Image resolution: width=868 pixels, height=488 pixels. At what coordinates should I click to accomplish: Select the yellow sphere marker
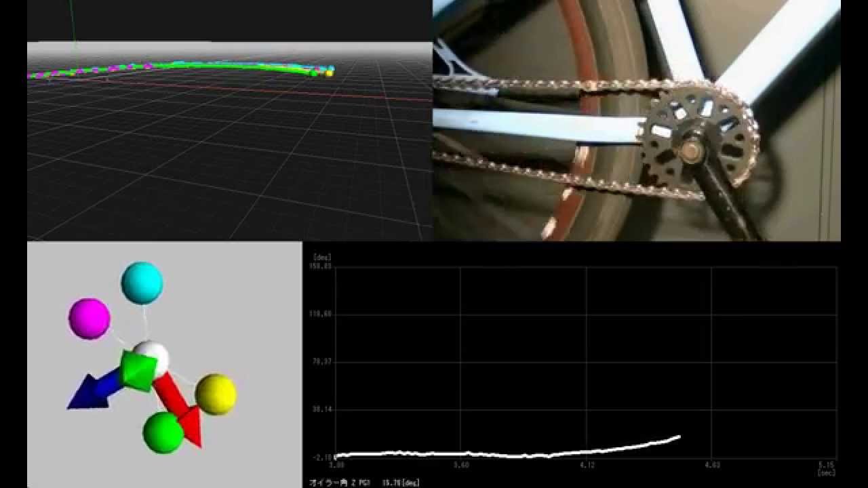(216, 394)
